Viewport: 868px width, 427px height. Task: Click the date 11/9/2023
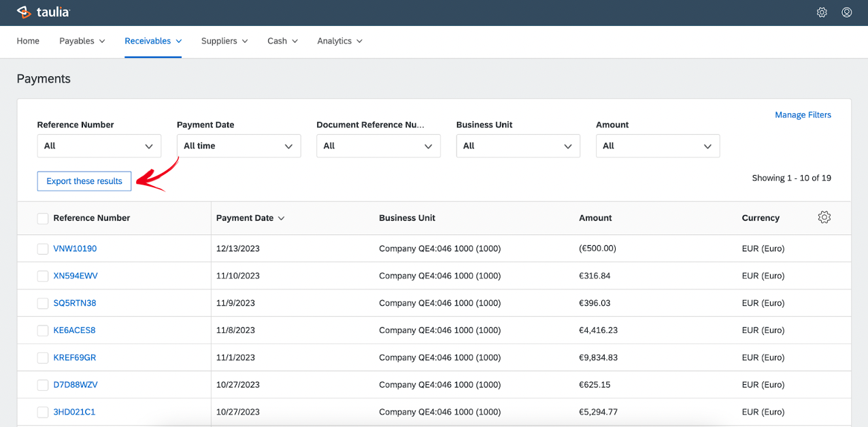235,303
